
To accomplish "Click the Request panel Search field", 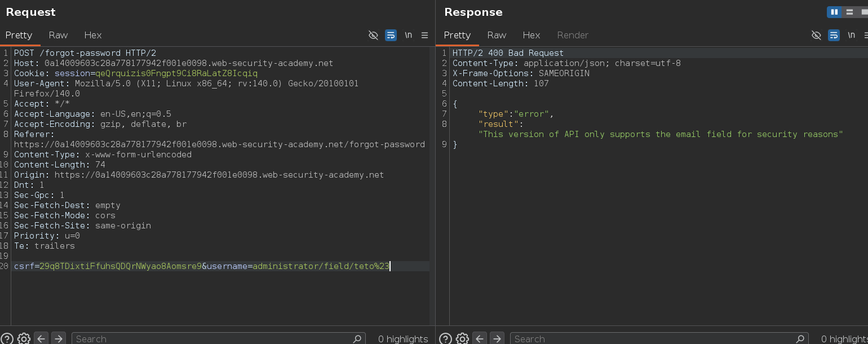I will (x=219, y=338).
